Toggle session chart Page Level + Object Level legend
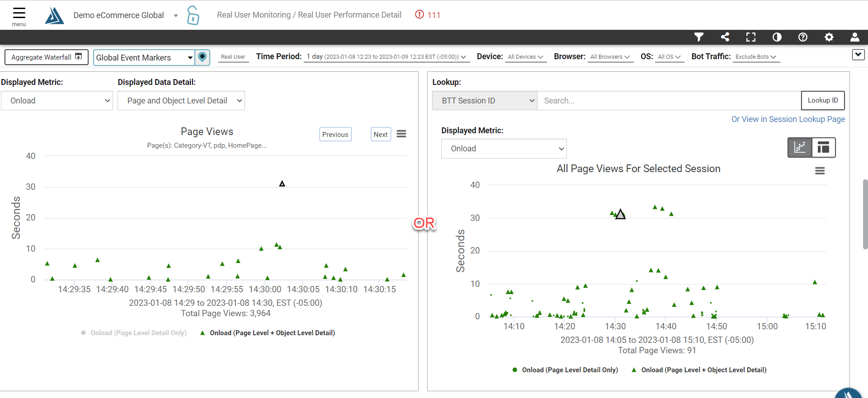 tap(699, 370)
